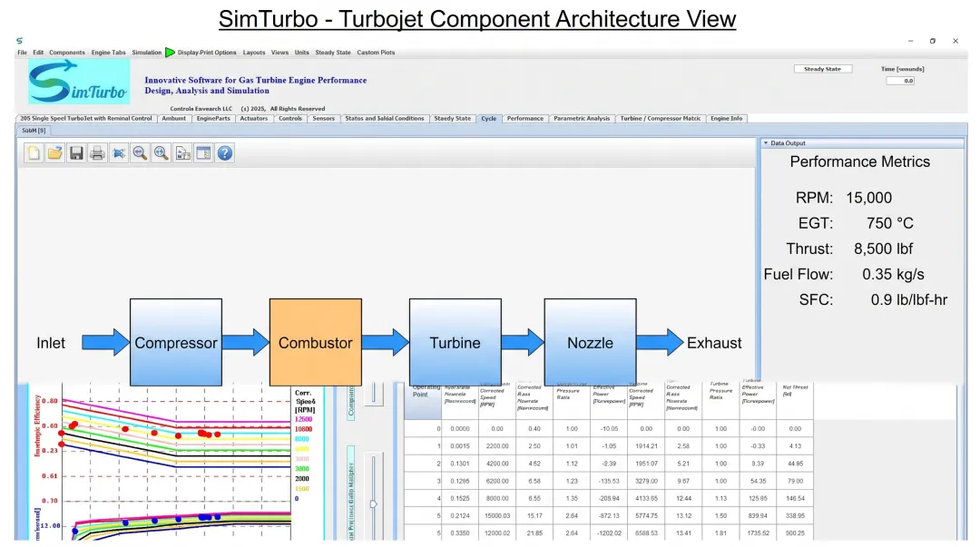Select the Compressor block
This screenshot has width=980, height=547.
pos(176,342)
